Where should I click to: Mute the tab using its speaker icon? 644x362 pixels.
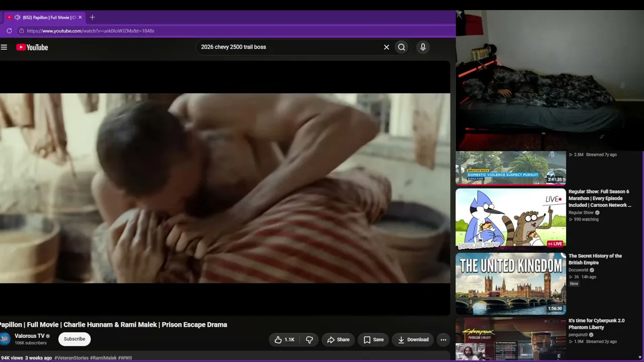18,17
